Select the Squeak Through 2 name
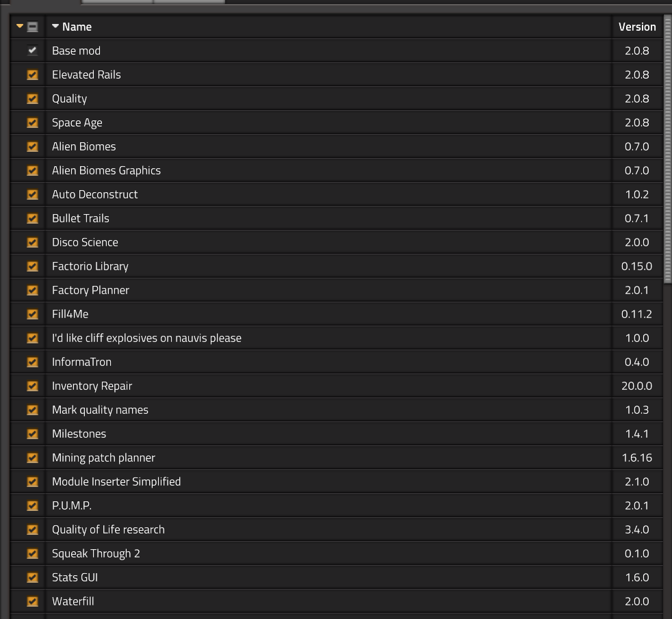The height and width of the screenshot is (619, 672). 96,553
